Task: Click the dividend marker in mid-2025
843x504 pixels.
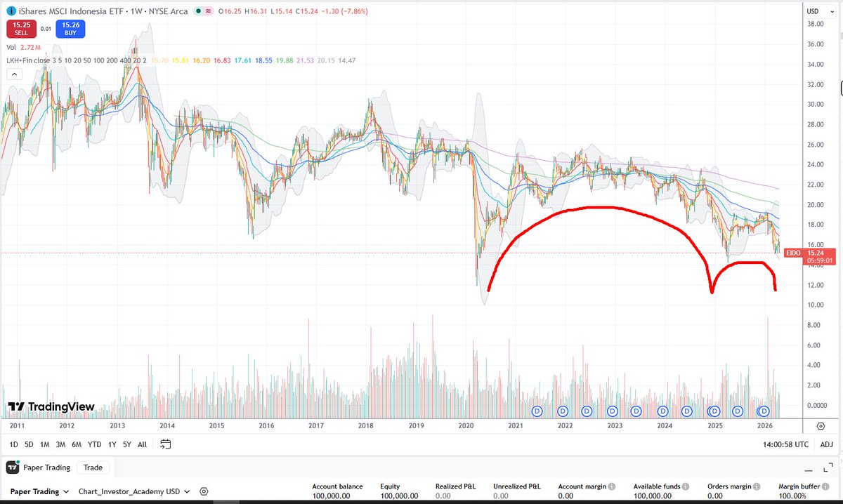Action: tap(738, 411)
